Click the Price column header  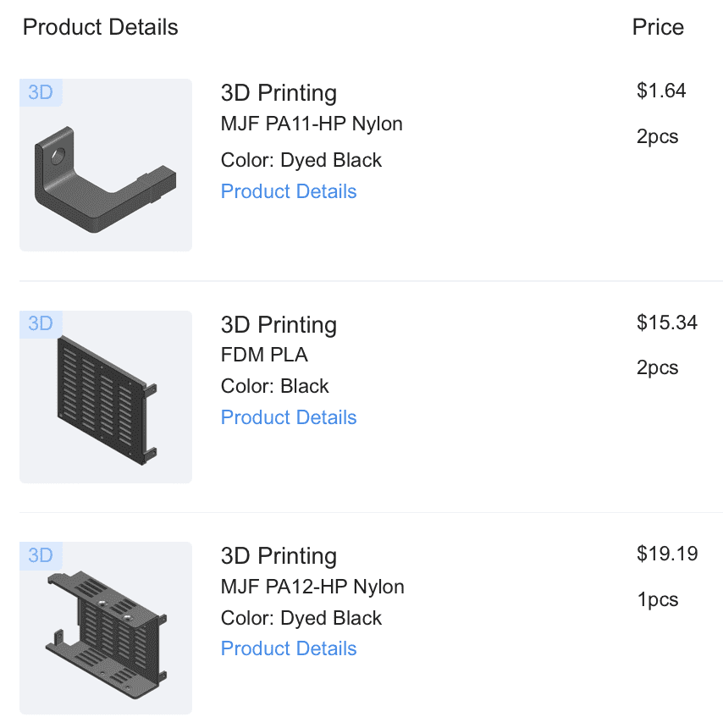[658, 27]
